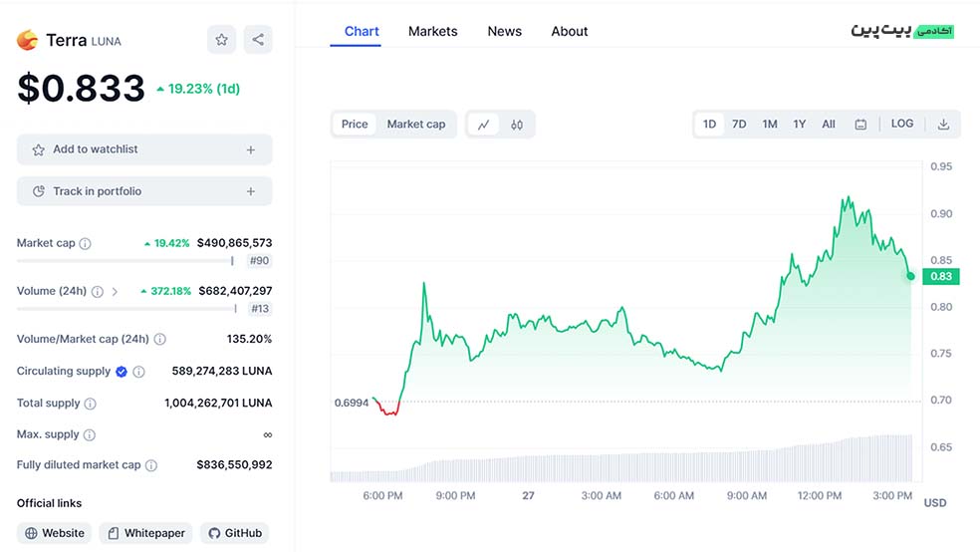This screenshot has width=980, height=552.
Task: Open the calendar date range picker
Action: click(860, 125)
